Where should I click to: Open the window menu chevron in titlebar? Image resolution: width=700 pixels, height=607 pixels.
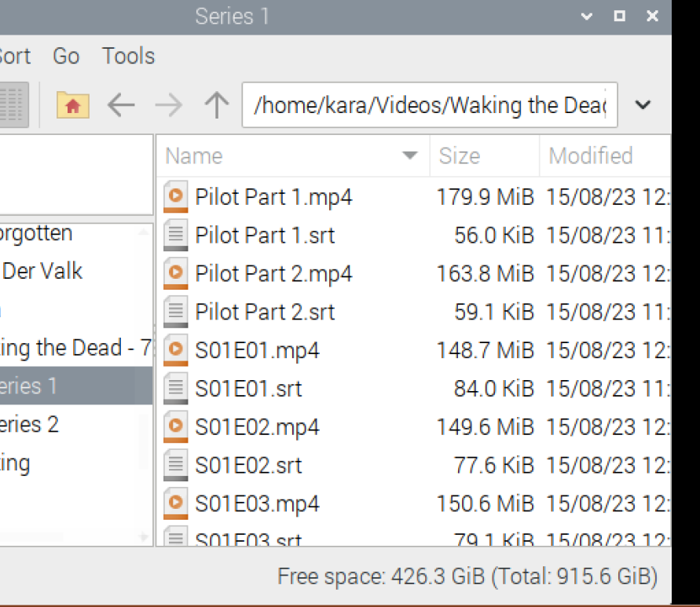click(x=586, y=16)
